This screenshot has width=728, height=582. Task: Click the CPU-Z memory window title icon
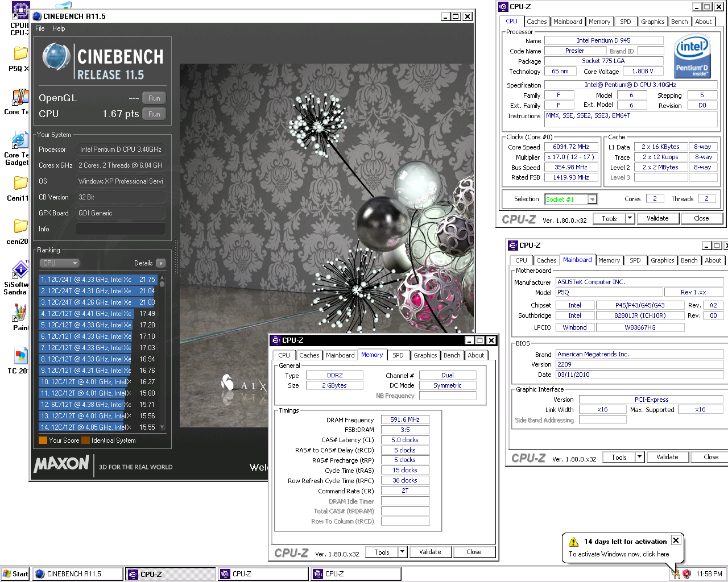coord(276,340)
